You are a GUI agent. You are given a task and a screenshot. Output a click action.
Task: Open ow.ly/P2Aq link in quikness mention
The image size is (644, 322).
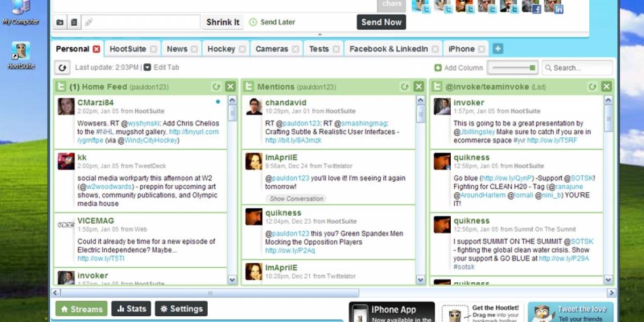click(290, 251)
